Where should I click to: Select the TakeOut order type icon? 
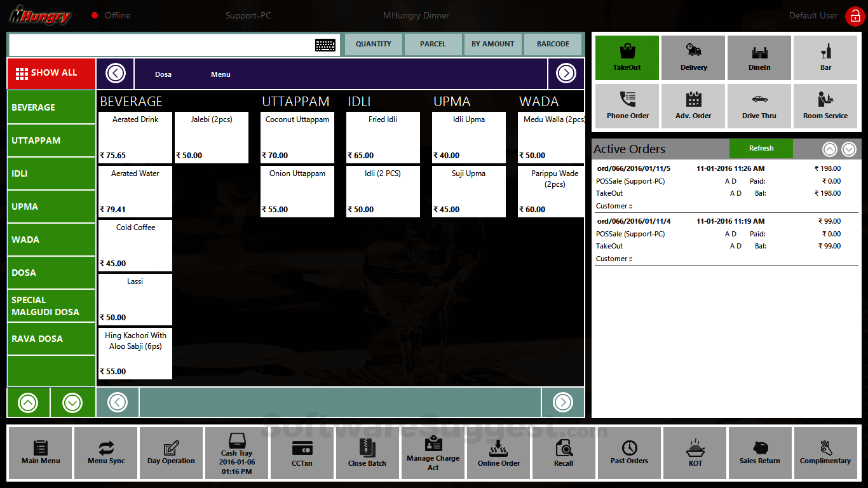pos(627,57)
